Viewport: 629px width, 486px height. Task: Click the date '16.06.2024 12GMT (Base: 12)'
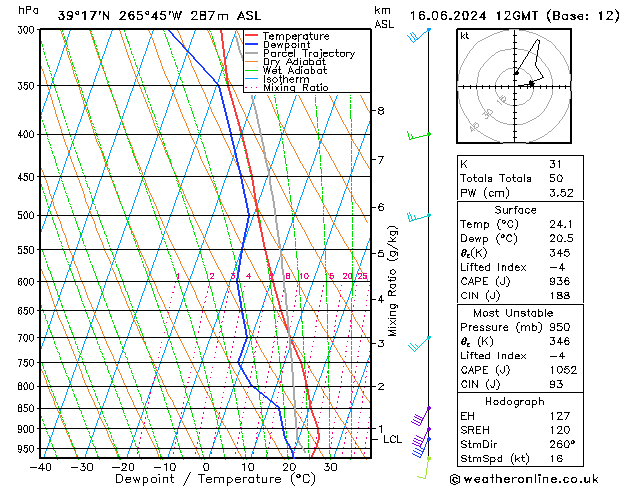point(514,16)
